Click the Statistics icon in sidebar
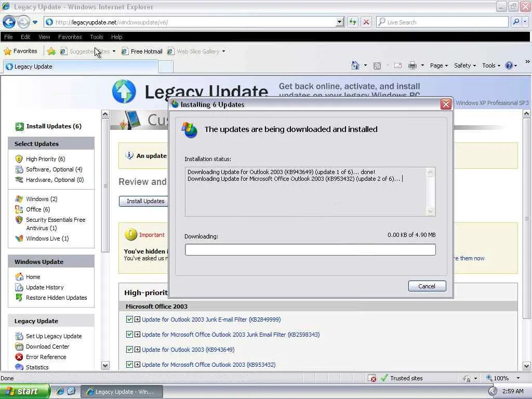This screenshot has height=399, width=532. click(19, 367)
